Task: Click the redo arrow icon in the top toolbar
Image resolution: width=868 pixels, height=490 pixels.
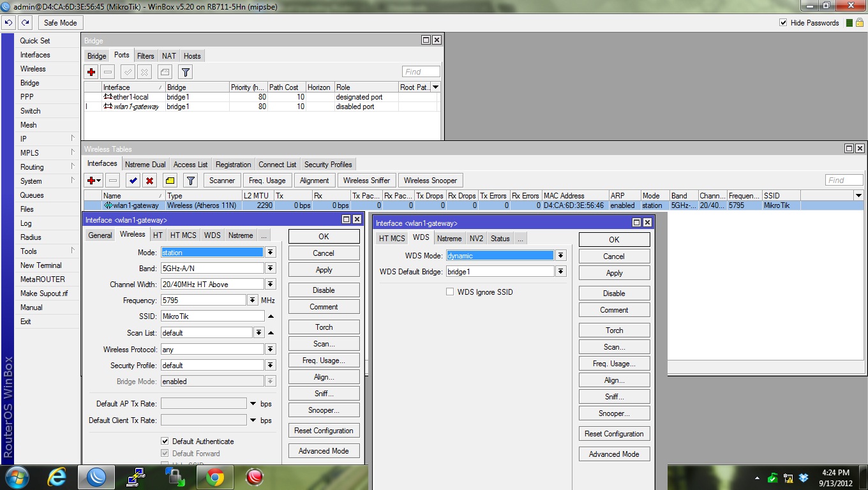Action: (x=25, y=22)
